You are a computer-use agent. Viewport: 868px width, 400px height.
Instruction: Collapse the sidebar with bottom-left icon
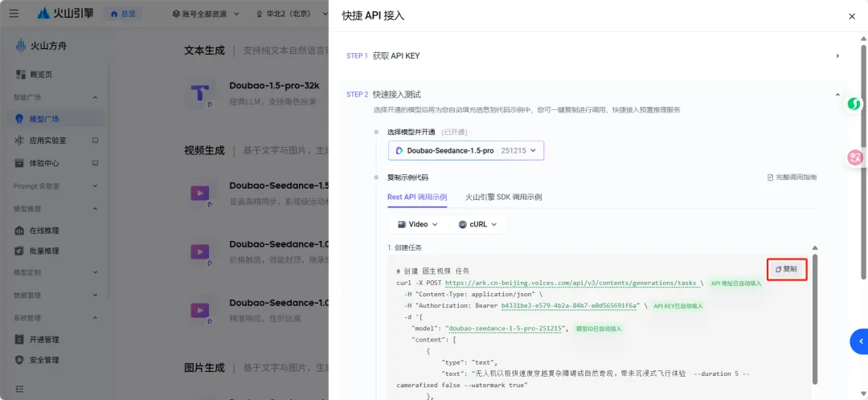pos(20,389)
